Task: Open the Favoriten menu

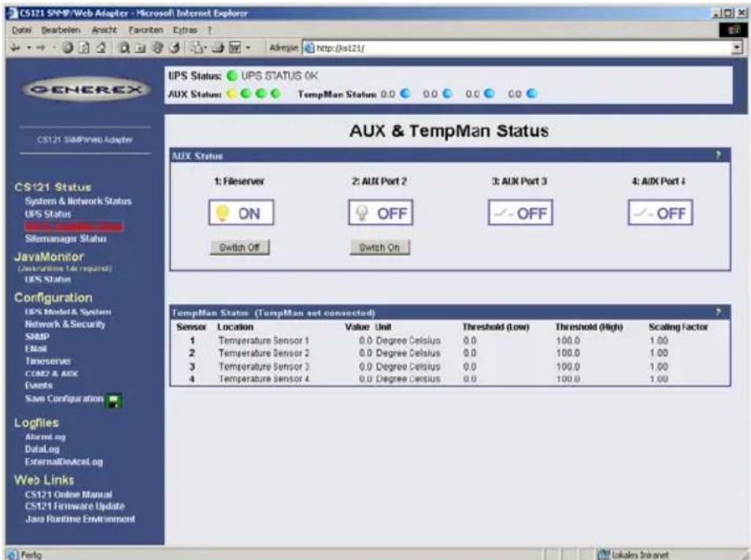Action: click(x=146, y=30)
